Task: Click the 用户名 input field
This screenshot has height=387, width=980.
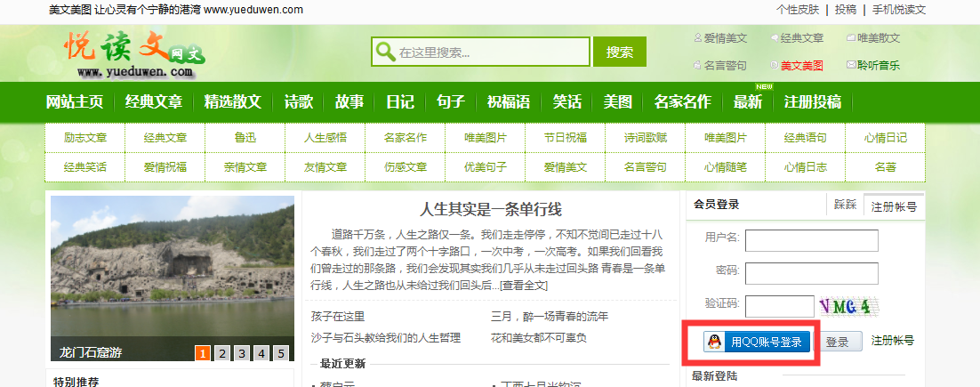Action: 811,240
